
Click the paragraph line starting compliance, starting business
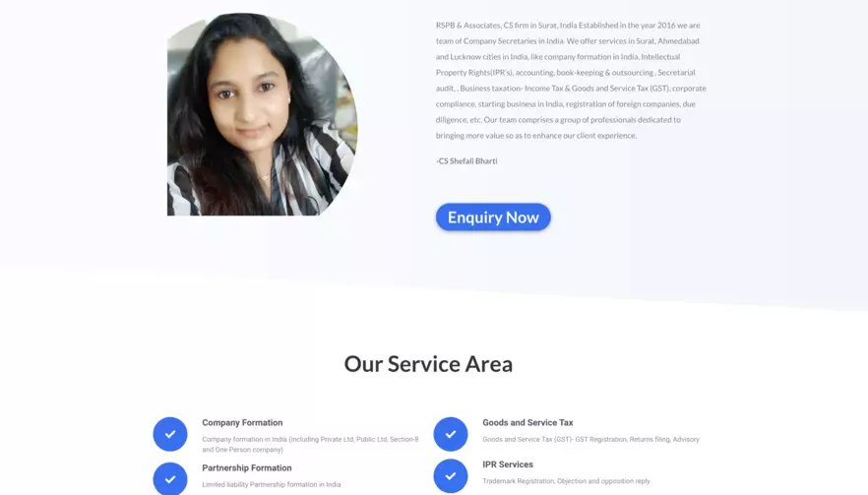click(565, 104)
